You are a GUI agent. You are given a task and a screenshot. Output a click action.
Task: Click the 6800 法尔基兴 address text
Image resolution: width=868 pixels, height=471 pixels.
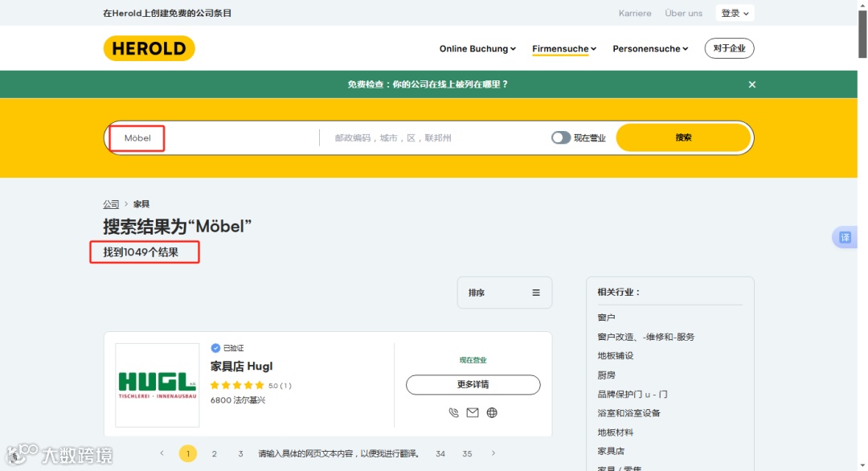[x=237, y=400]
